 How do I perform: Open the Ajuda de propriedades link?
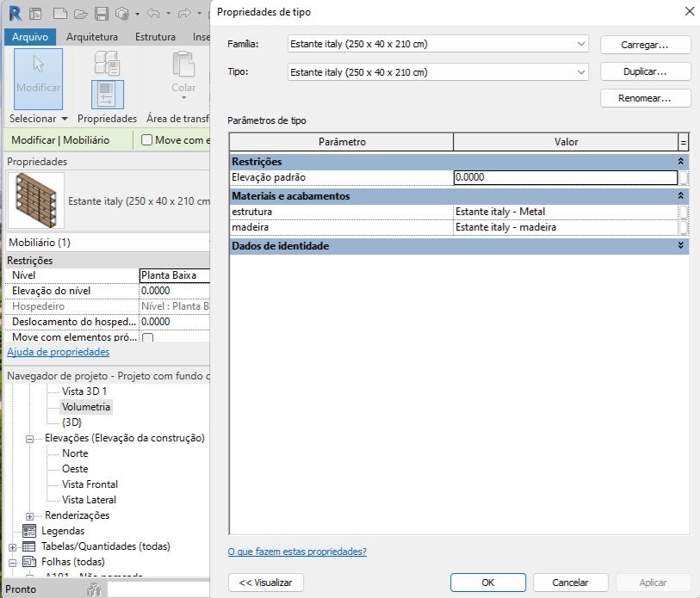pos(58,352)
